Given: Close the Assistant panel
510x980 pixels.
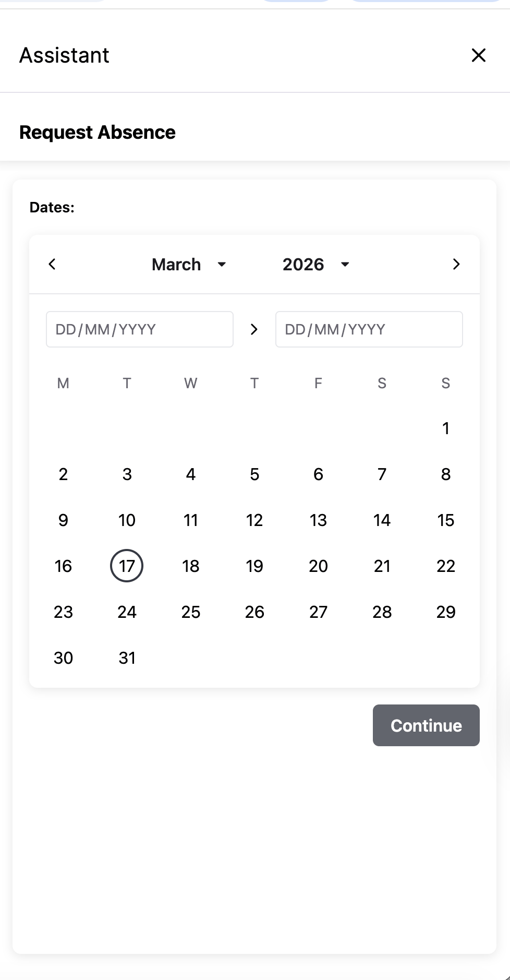Looking at the screenshot, I should [478, 55].
